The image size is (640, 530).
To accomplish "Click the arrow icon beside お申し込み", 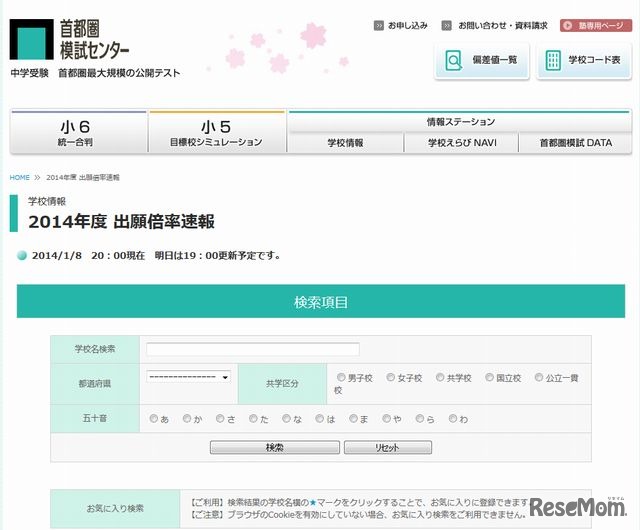I will pyautogui.click(x=378, y=26).
